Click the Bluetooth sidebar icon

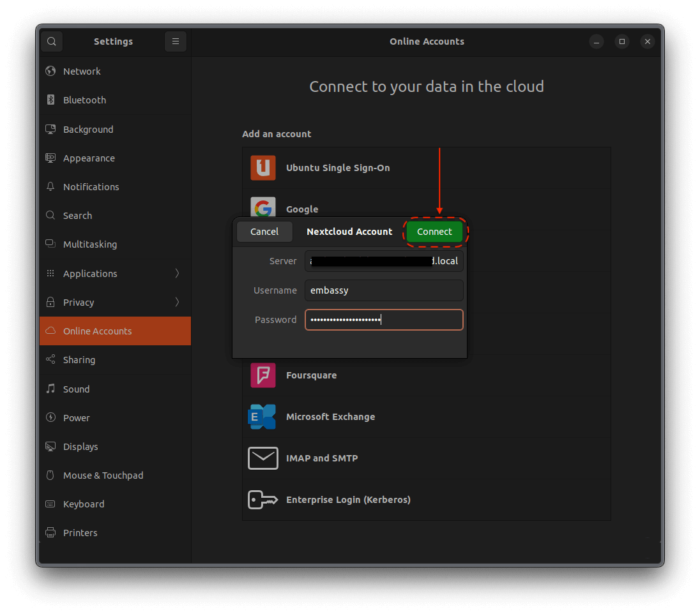click(50, 100)
